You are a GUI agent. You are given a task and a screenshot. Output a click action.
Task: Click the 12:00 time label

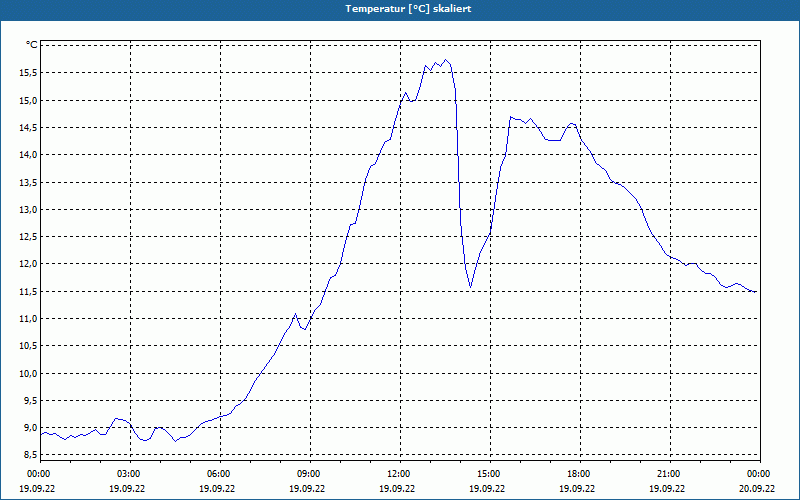tap(400, 474)
